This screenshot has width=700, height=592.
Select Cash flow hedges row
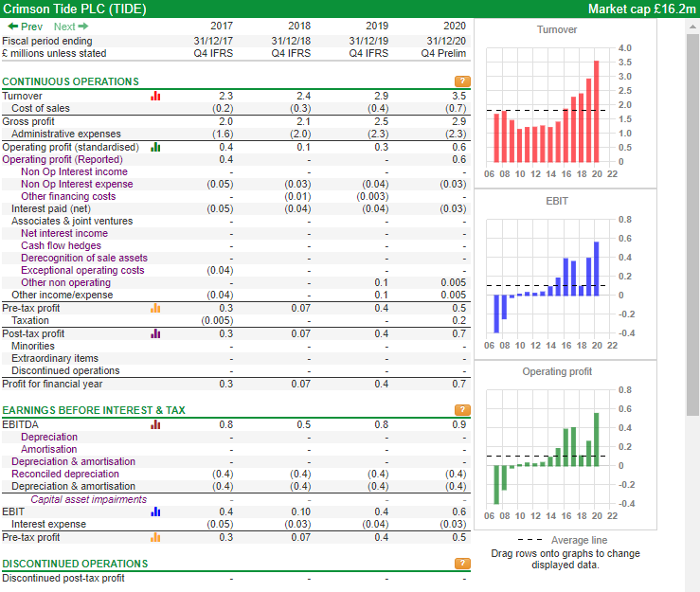(x=236, y=245)
